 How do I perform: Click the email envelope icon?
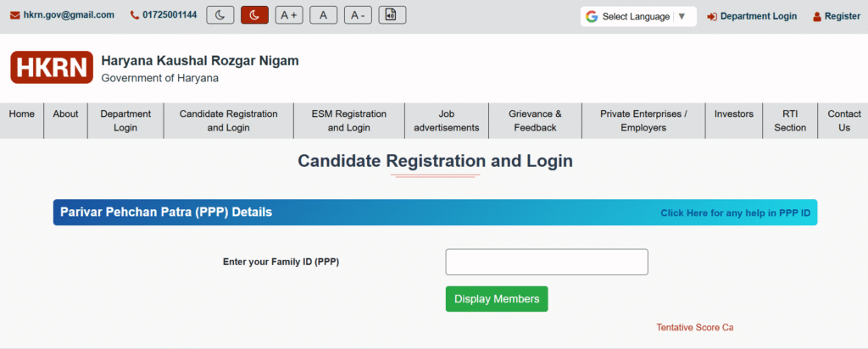[x=15, y=15]
